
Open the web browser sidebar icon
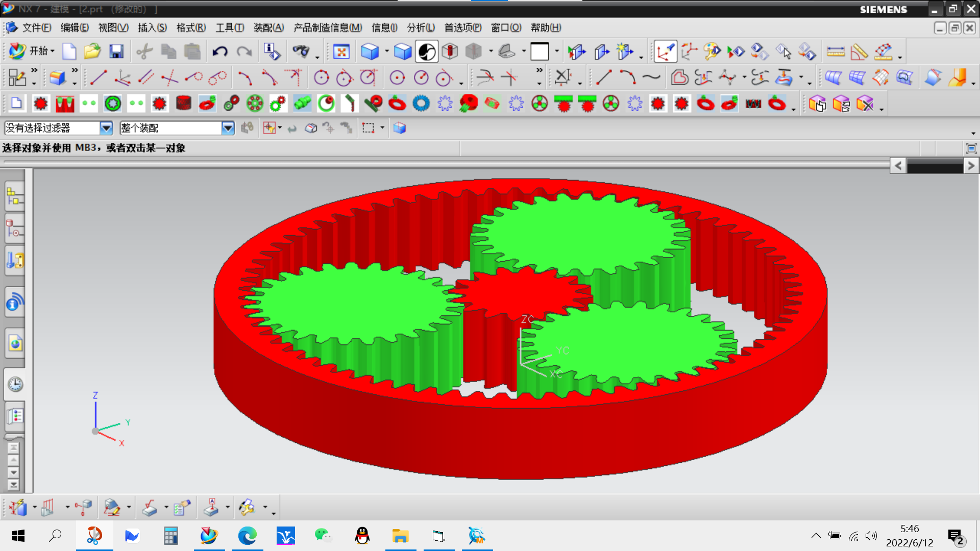coord(15,344)
